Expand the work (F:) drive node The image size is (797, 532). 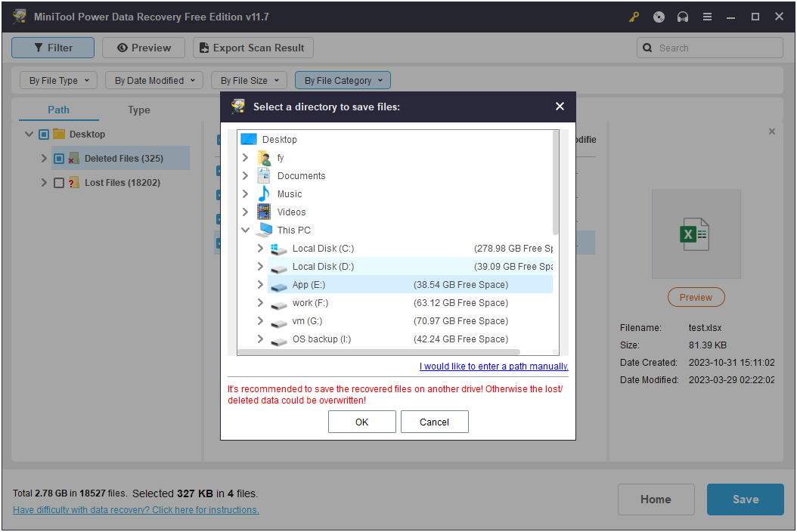click(260, 303)
